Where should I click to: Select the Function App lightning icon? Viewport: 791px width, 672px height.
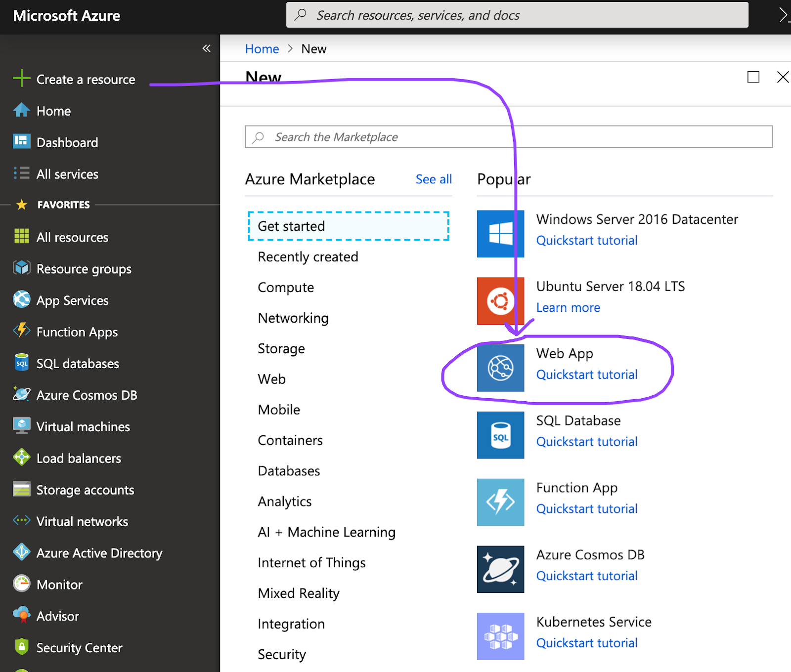(500, 502)
